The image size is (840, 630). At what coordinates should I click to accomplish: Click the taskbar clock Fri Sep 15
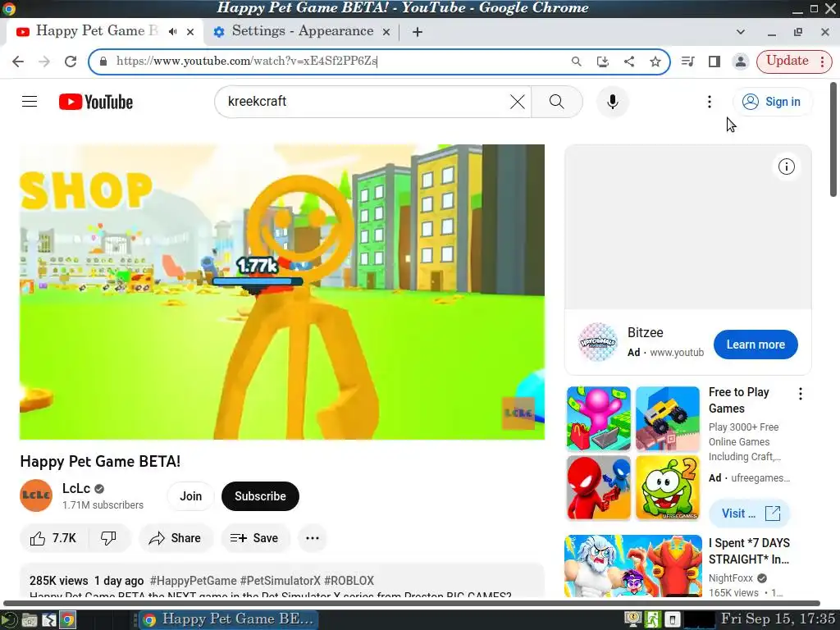tap(778, 619)
